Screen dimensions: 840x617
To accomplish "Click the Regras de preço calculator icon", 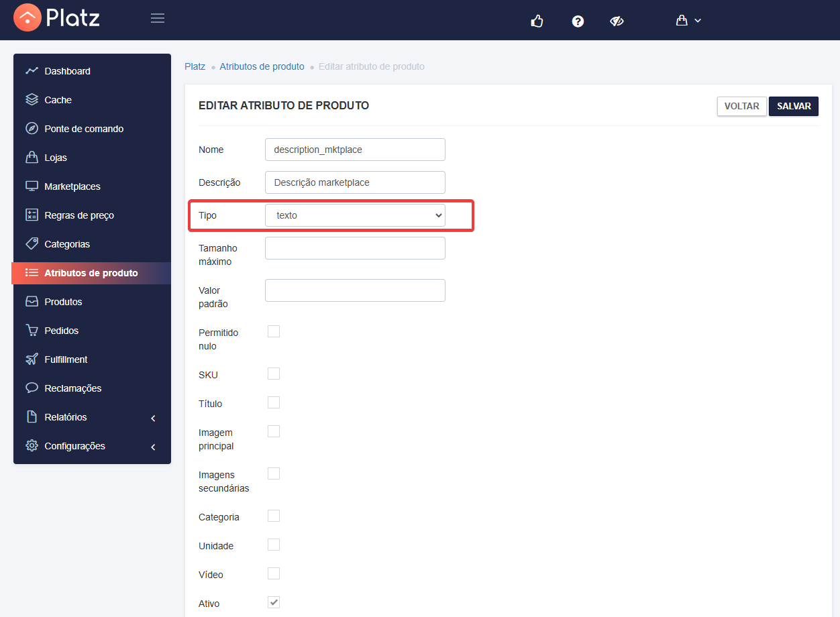I will pos(32,215).
